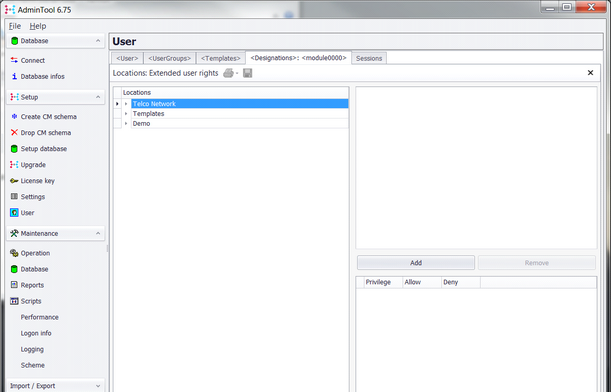Select the Templates location row
611x392 pixels.
pos(239,113)
